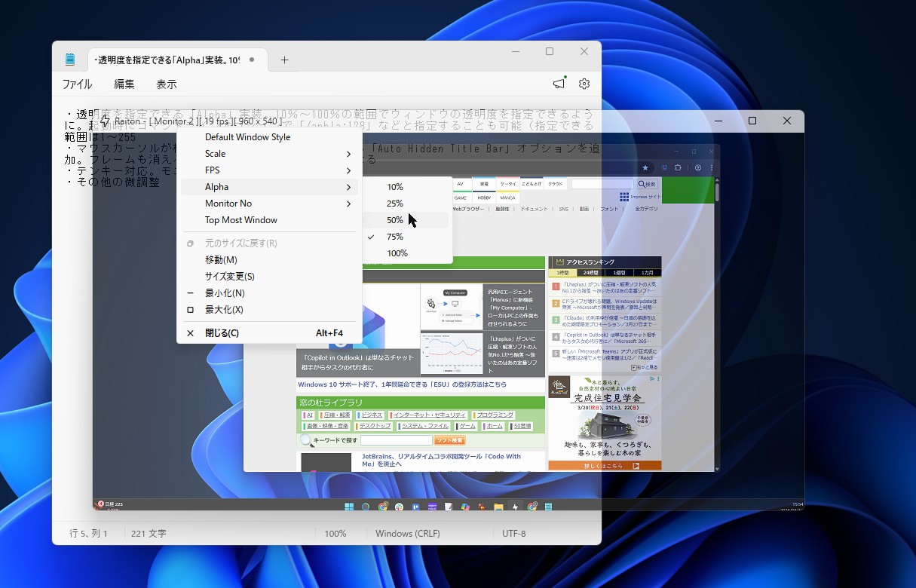Viewport: 916px width, 588px height.
Task: Open the 編集 menu in Notepad
Action: click(x=124, y=84)
